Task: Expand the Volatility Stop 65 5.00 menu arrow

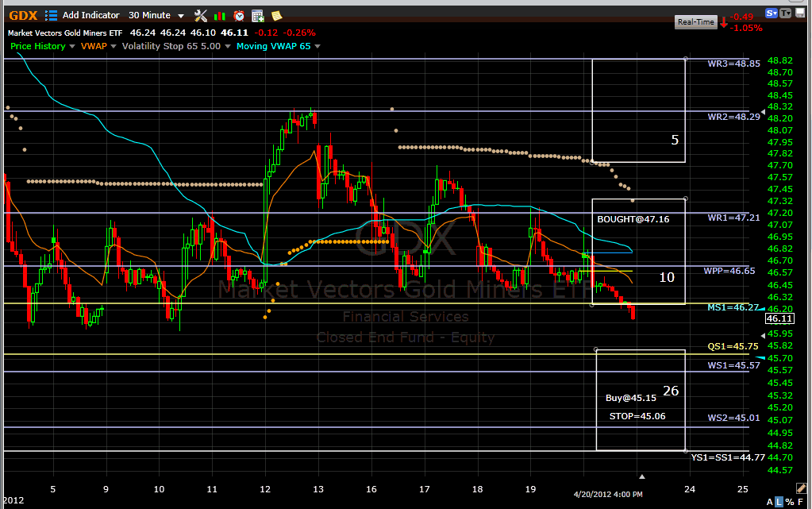Action: (227, 47)
